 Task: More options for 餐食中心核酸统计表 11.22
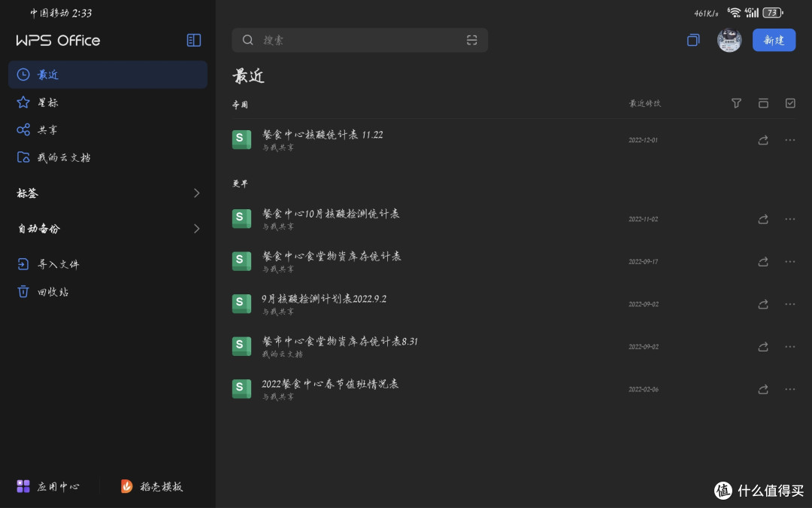tap(789, 140)
